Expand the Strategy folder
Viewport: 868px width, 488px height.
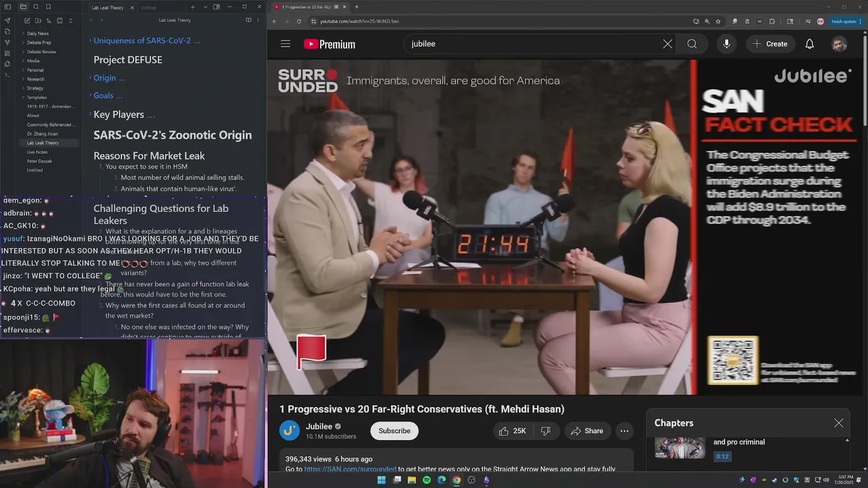(x=35, y=88)
